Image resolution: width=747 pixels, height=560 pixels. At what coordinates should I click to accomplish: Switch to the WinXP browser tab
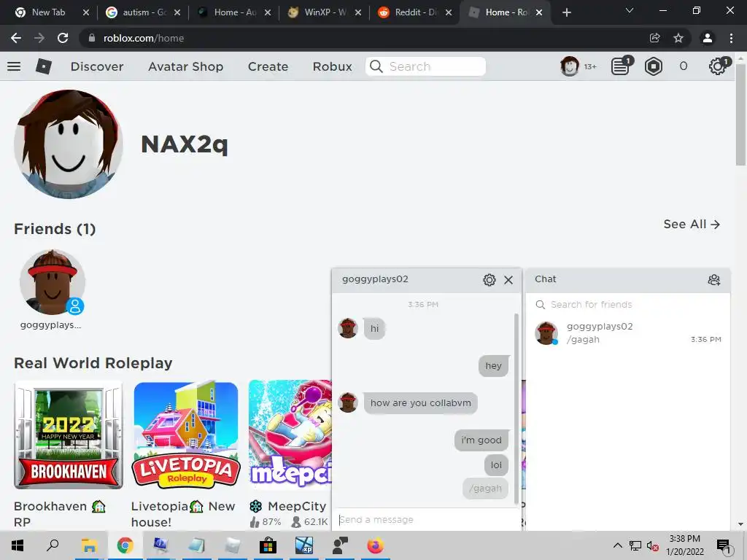pyautogui.click(x=325, y=12)
